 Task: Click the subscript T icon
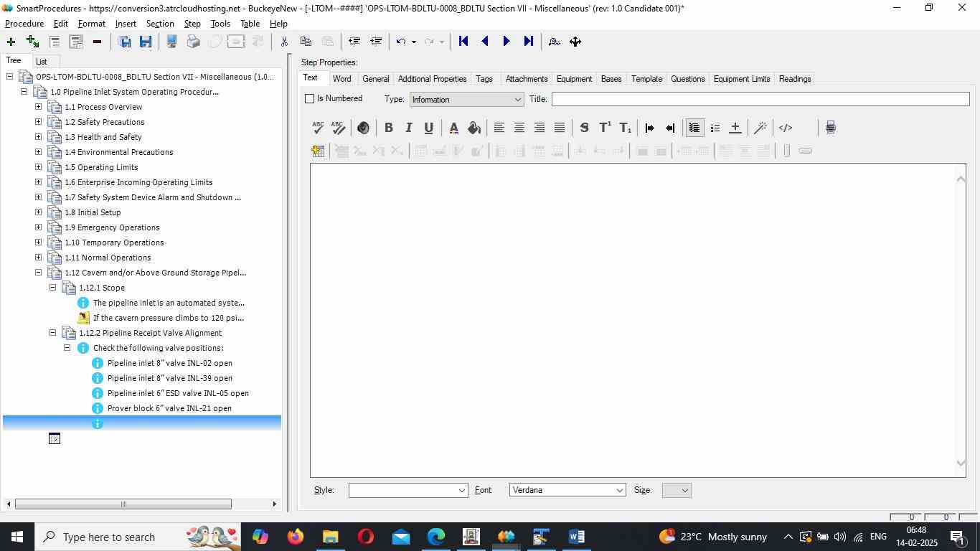626,128
